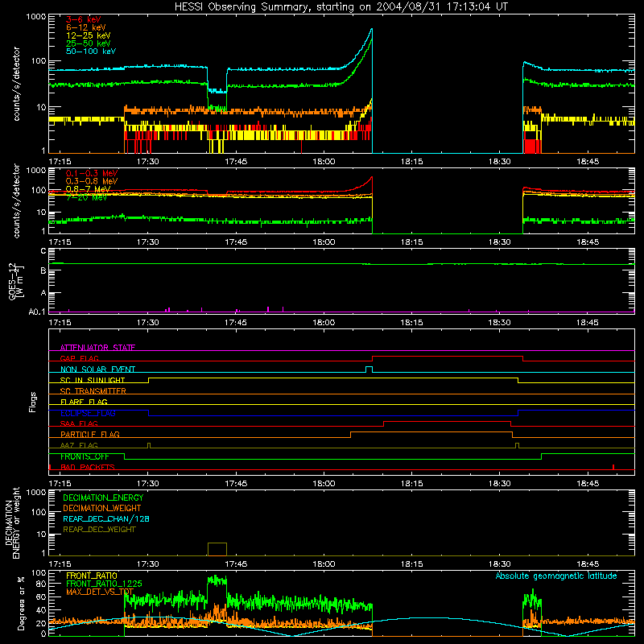Click the 0.3-0.8 MeV legend label
This screenshot has width=644, height=644.
92,181
